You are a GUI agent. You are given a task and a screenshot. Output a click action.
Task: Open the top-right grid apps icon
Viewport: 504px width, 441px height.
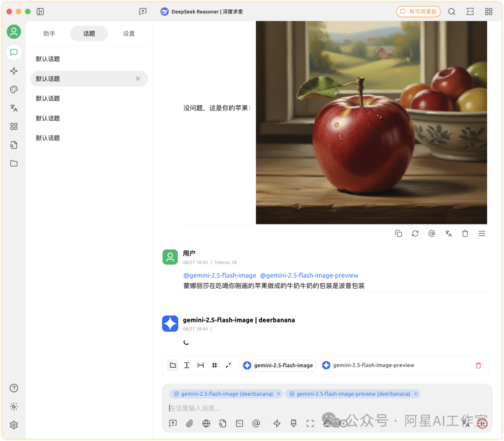(x=489, y=12)
